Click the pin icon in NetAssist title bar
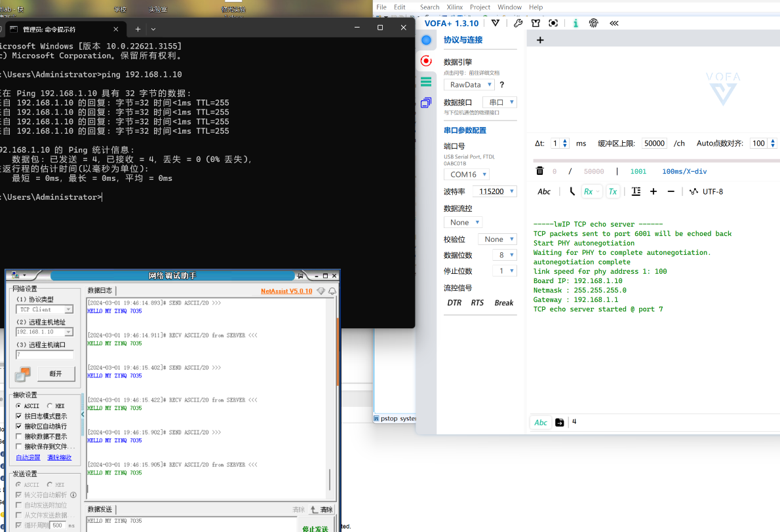 300,275
